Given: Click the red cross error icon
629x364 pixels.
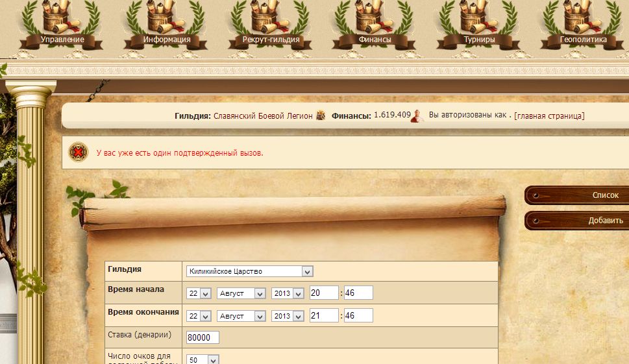Looking at the screenshot, I should (x=79, y=152).
